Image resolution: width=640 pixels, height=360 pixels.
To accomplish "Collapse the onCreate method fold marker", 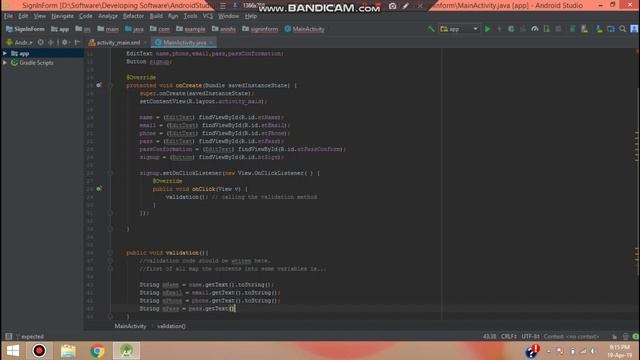I will point(110,85).
